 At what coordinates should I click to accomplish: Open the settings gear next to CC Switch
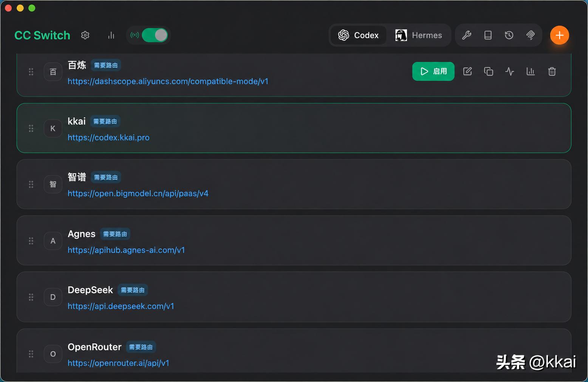[85, 35]
